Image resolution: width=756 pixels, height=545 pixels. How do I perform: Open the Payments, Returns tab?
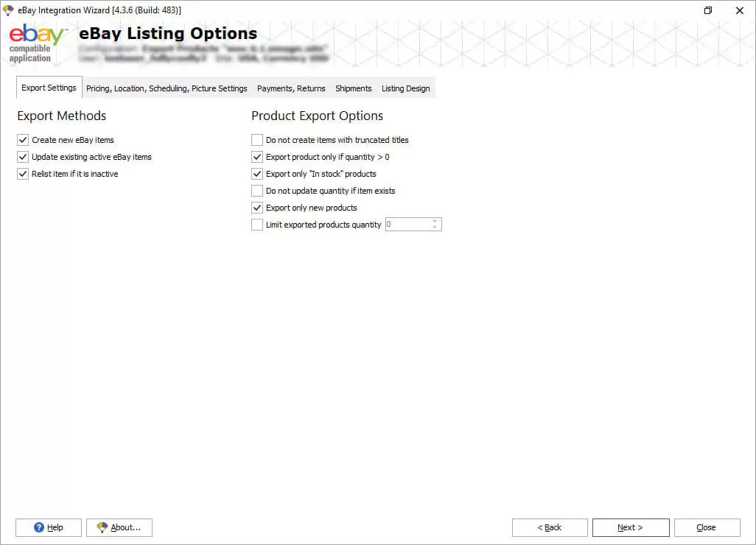(291, 88)
